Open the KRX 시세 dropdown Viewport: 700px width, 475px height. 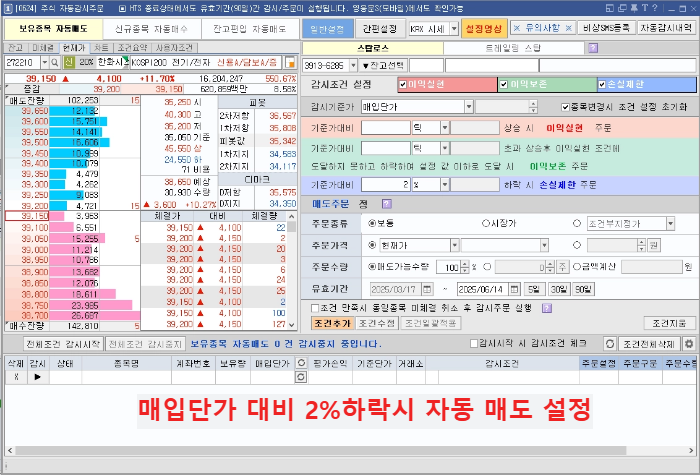[454, 29]
